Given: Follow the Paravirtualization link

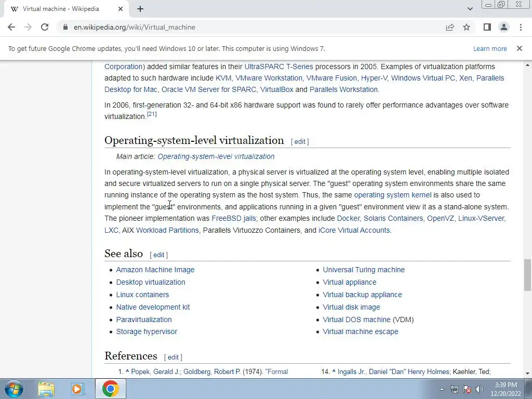Looking at the screenshot, I should click(x=144, y=320).
